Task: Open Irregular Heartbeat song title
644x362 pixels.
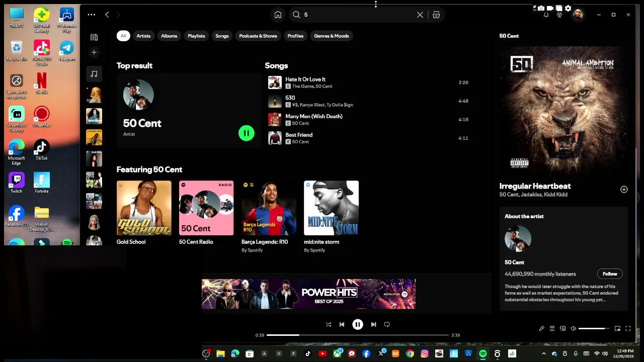Action: 535,186
